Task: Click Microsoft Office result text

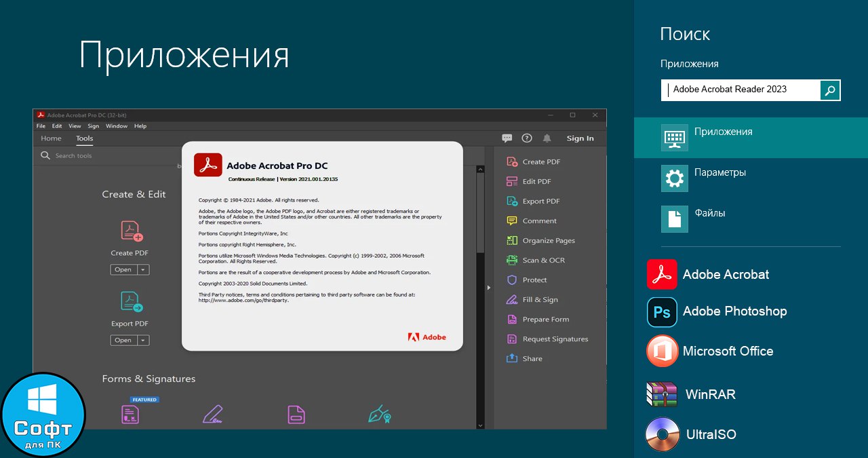Action: click(x=728, y=351)
